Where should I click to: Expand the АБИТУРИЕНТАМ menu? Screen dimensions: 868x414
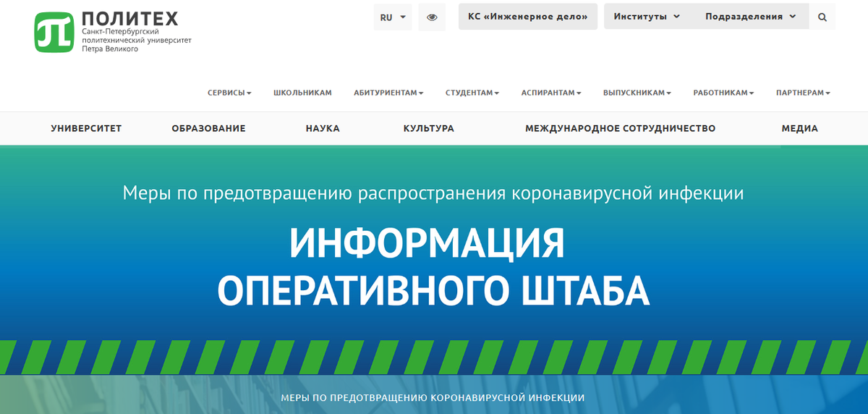pos(388,93)
